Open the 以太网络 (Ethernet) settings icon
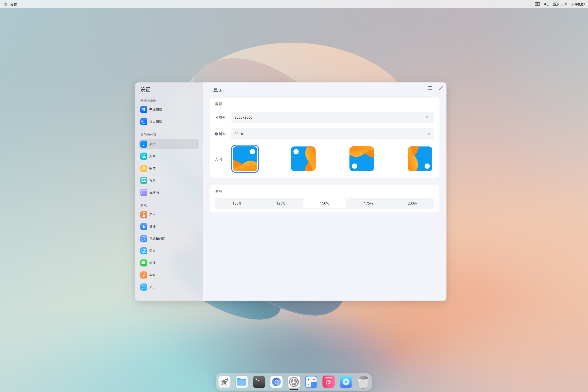 click(x=144, y=122)
